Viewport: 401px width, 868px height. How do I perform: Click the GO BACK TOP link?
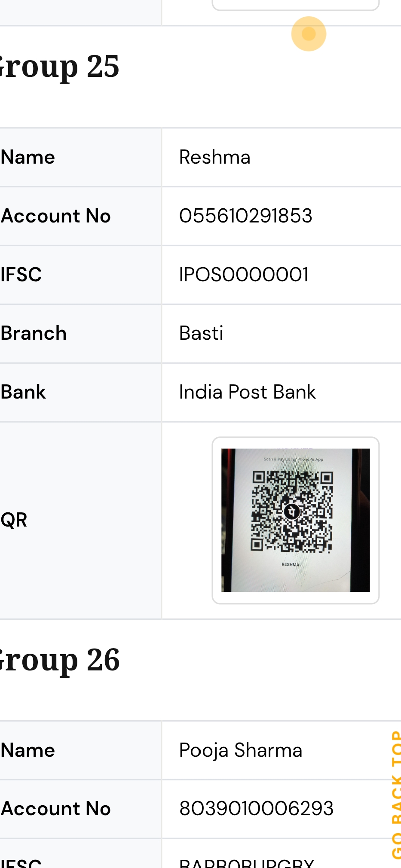pos(395,795)
